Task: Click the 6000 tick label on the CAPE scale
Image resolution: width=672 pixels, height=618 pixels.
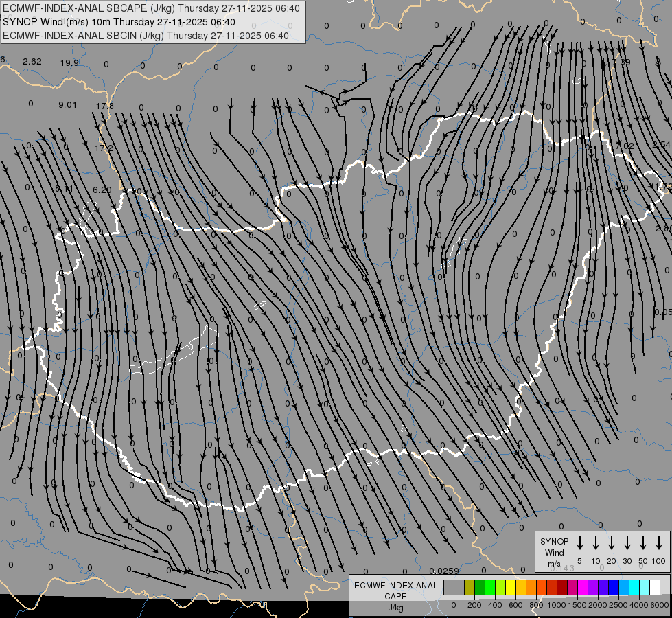Action: (660, 605)
